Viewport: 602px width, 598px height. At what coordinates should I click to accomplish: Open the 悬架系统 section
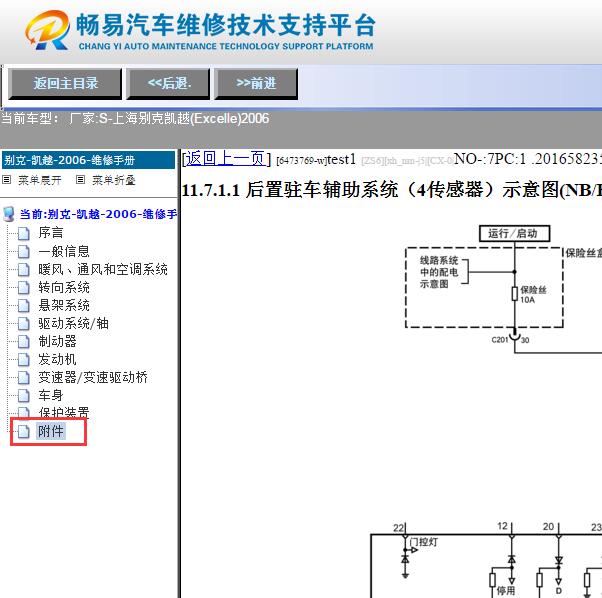pos(64,306)
